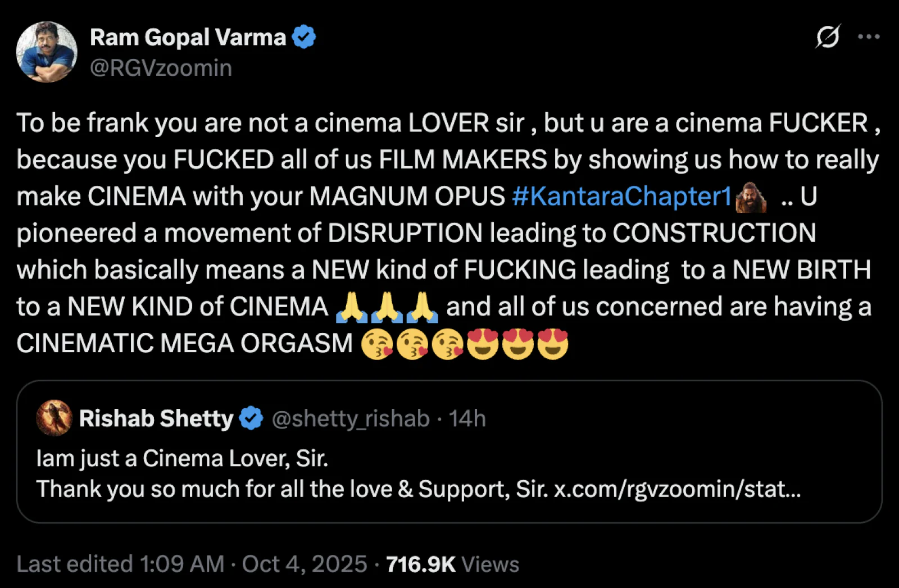Click the Grok slashed-circle icon
The image size is (899, 588).
click(x=828, y=37)
